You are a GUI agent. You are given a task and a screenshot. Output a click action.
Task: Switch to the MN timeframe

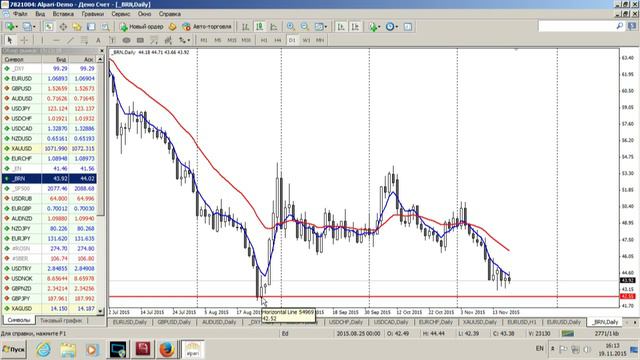320,40
